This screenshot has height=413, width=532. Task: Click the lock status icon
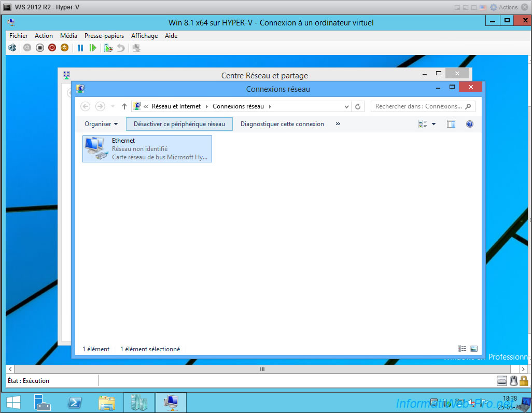pyautogui.click(x=524, y=381)
